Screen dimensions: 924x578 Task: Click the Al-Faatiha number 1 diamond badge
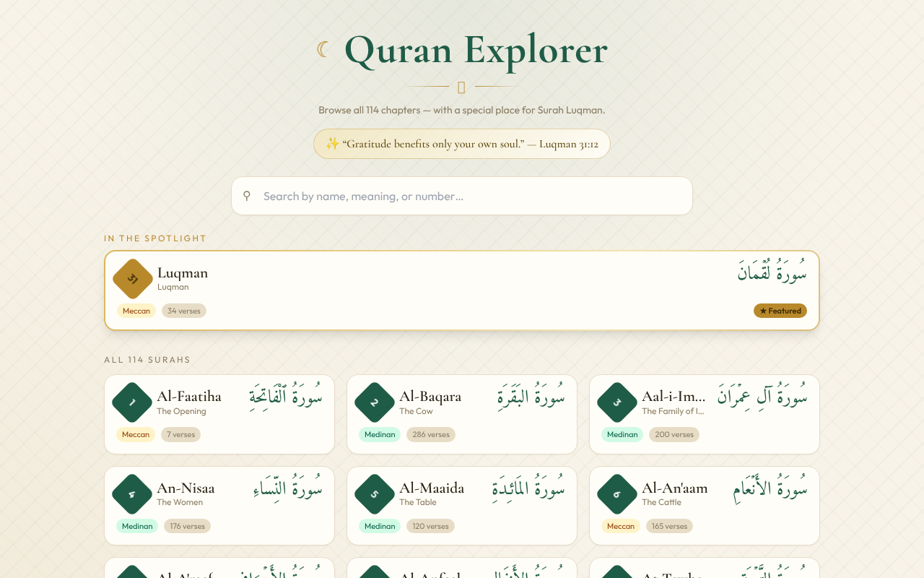pos(132,402)
